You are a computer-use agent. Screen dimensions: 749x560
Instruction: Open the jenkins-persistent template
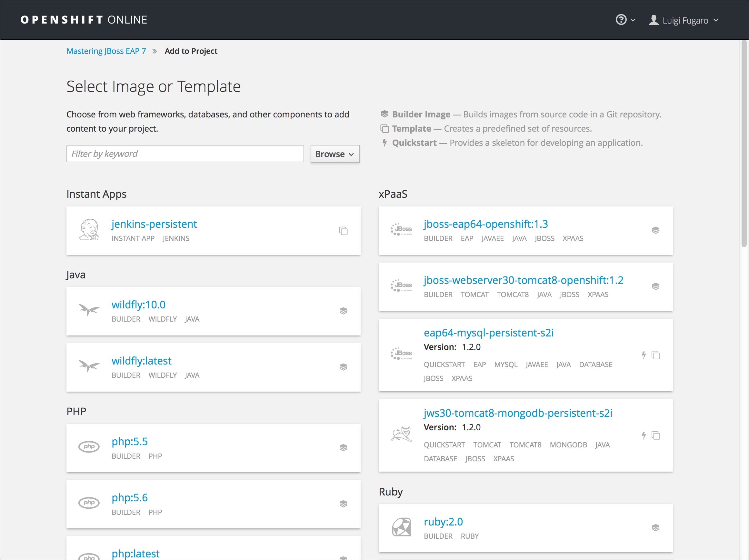pos(154,224)
